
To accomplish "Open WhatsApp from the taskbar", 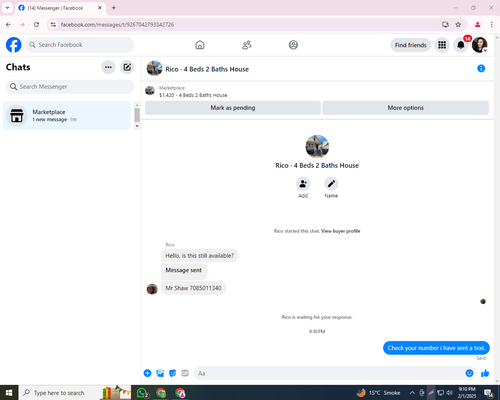I will tap(143, 393).
